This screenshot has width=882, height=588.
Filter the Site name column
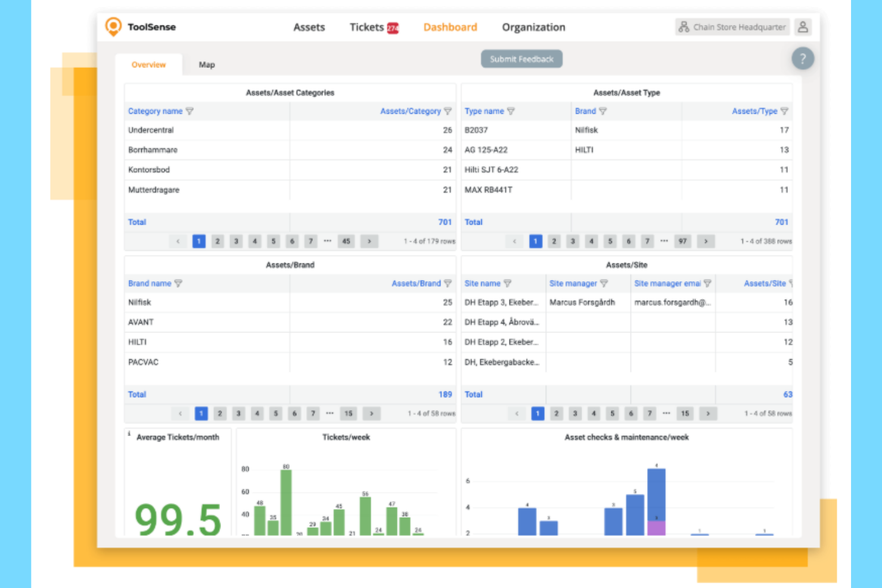tap(507, 283)
